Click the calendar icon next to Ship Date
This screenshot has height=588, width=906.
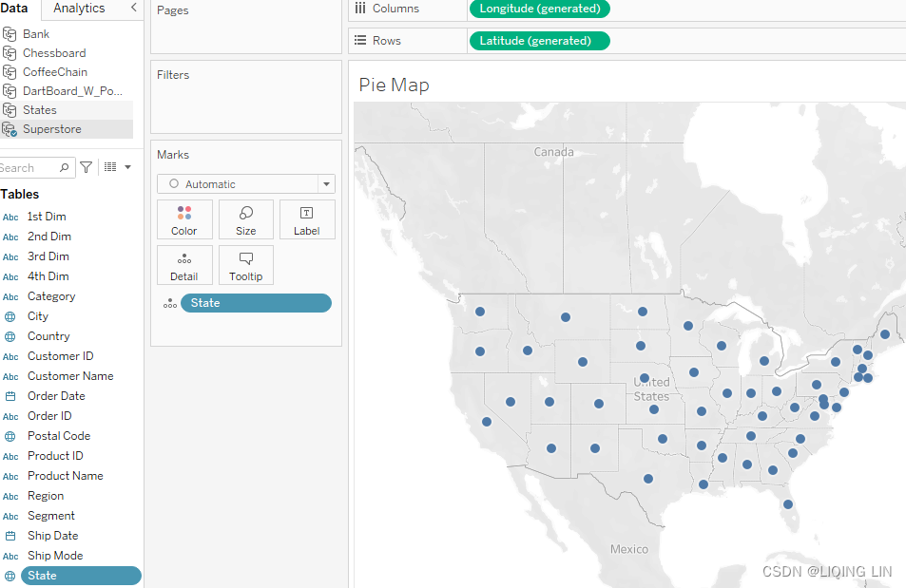[10, 536]
